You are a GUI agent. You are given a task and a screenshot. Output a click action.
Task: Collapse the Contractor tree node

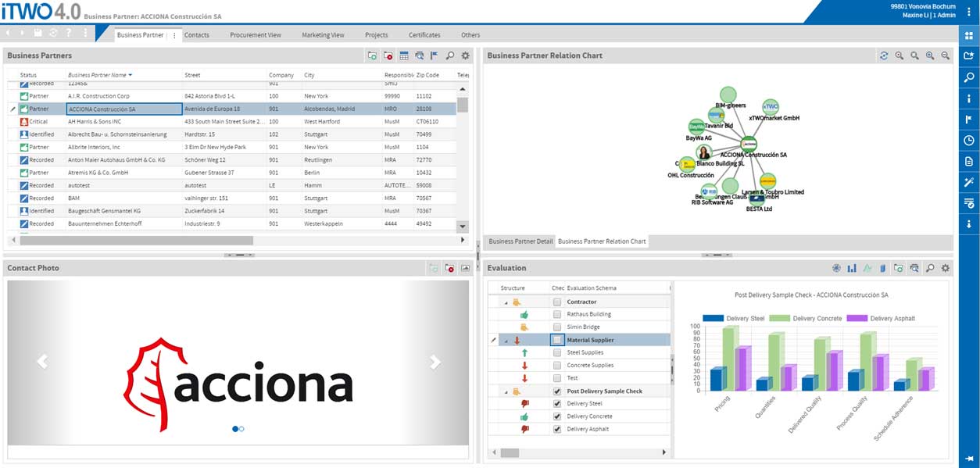tap(505, 302)
